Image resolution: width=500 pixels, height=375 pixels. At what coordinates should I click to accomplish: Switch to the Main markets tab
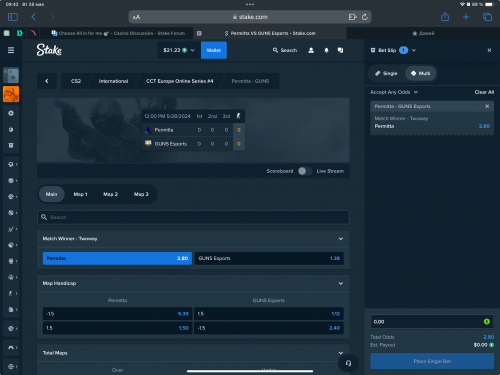coord(51,194)
